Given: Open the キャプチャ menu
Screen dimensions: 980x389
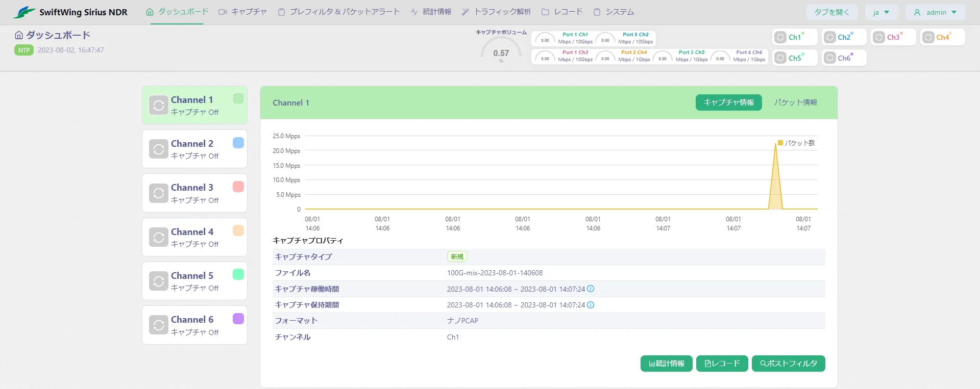Looking at the screenshot, I should pyautogui.click(x=242, y=12).
